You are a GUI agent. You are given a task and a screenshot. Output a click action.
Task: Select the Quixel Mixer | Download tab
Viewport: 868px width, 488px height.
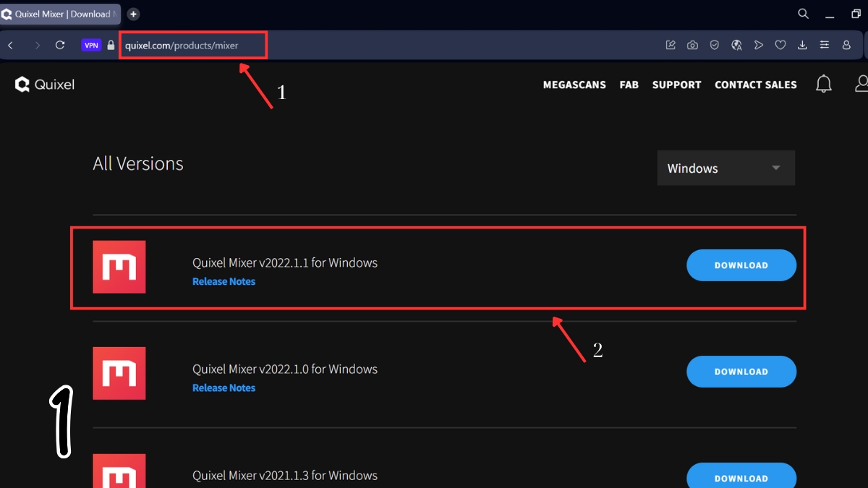coord(61,14)
